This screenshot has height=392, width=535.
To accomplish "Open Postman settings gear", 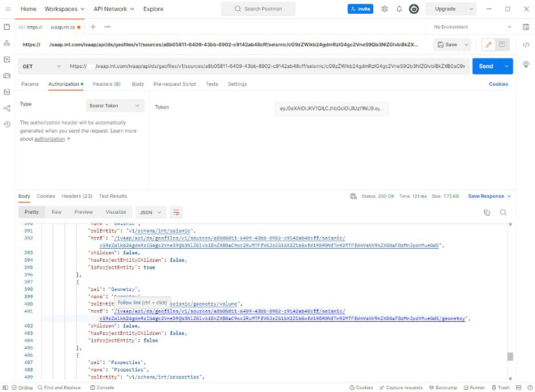I will (x=385, y=9).
